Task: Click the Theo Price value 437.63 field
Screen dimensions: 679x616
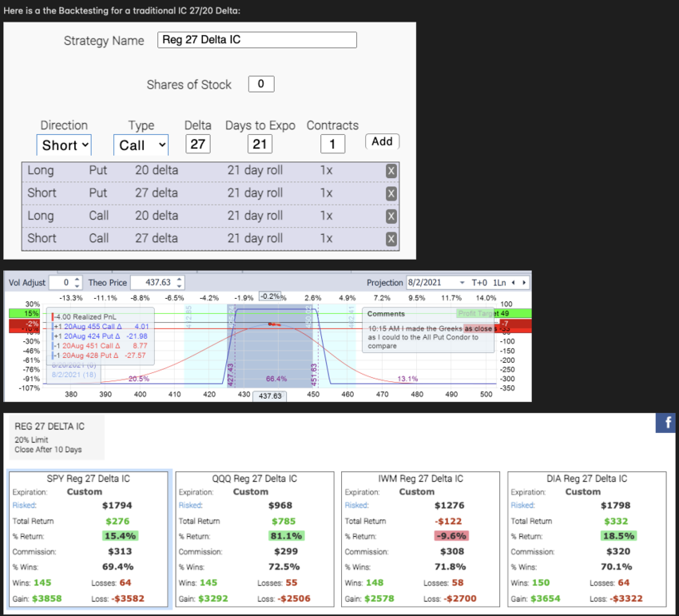Action: coord(153,283)
